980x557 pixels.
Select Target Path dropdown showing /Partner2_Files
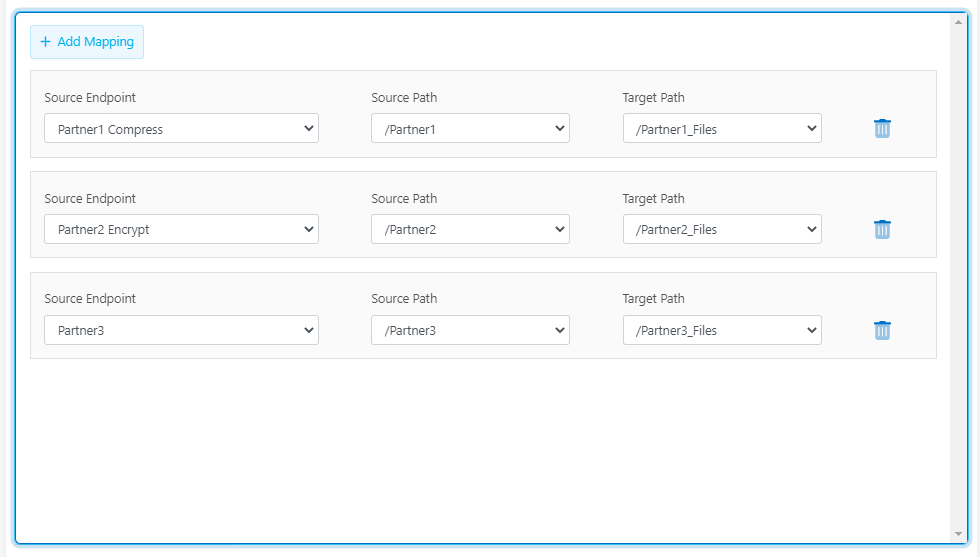coord(722,230)
